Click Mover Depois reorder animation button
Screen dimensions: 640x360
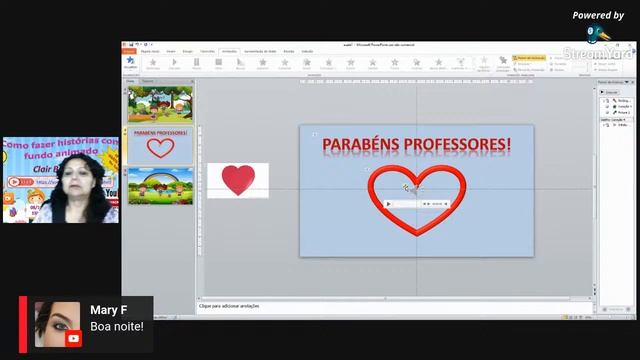(606, 70)
